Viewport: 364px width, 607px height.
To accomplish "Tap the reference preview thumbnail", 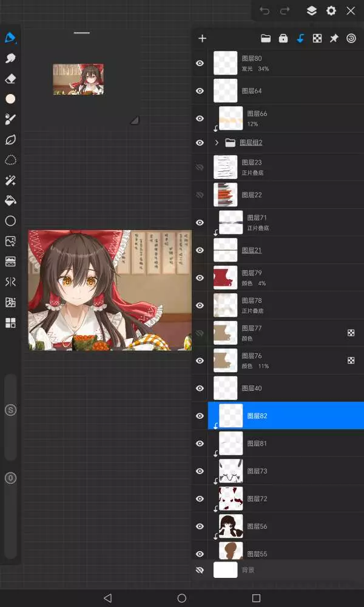I will click(x=78, y=80).
